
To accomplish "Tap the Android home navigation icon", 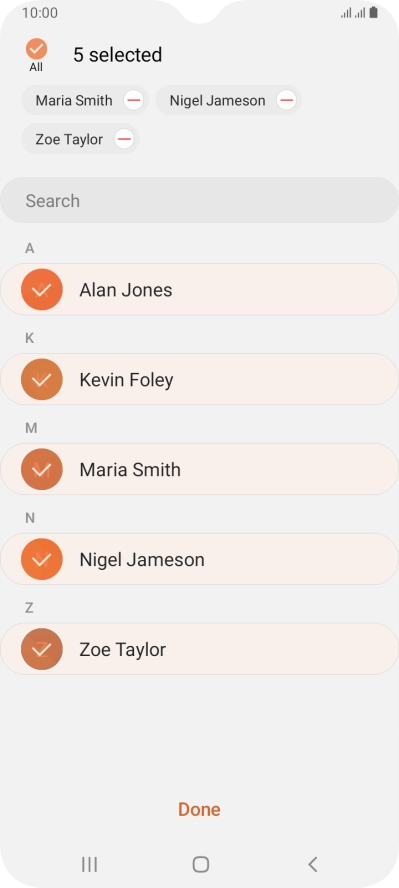I will (x=200, y=864).
